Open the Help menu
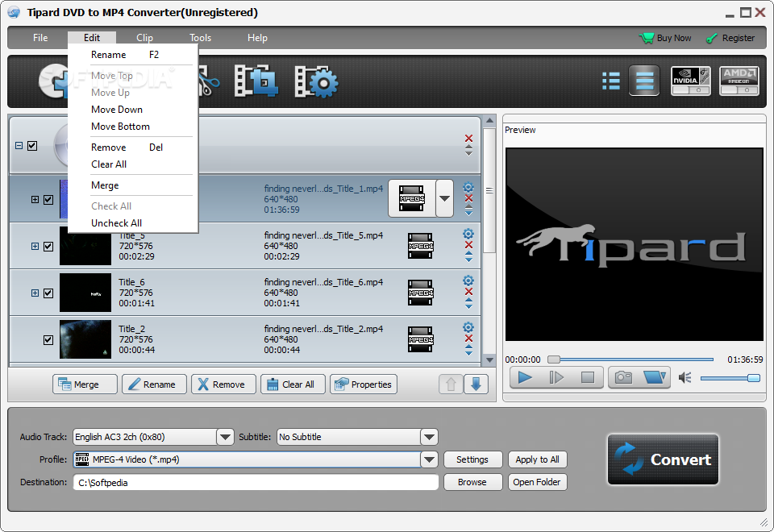The width and height of the screenshot is (774, 532). pyautogui.click(x=257, y=38)
